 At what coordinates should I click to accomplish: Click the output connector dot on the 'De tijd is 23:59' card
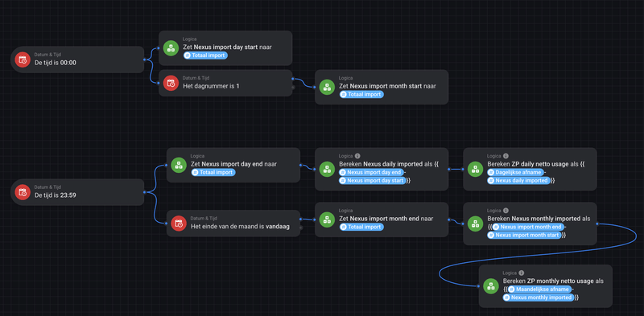click(144, 192)
